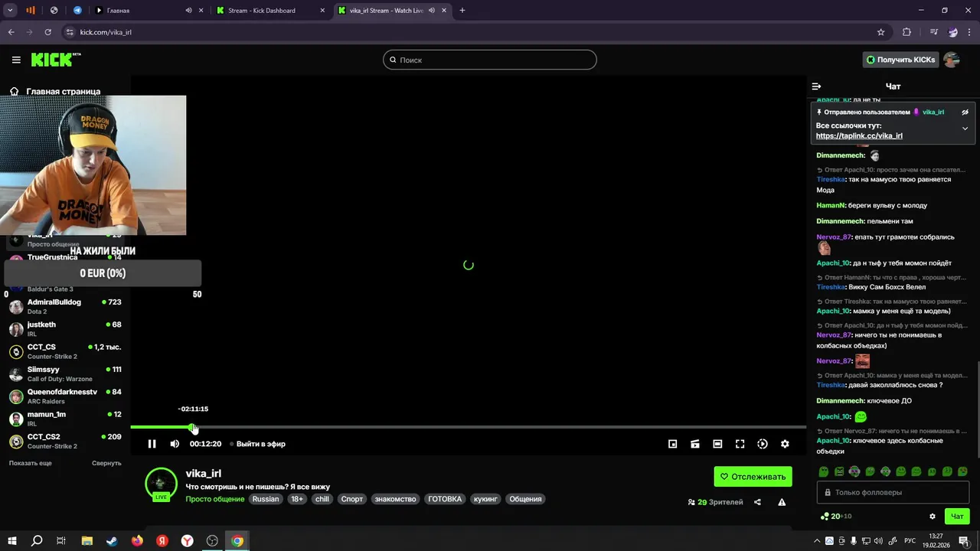Seek to the middle of stream timeline
Screen dimensions: 980x551
469,427
